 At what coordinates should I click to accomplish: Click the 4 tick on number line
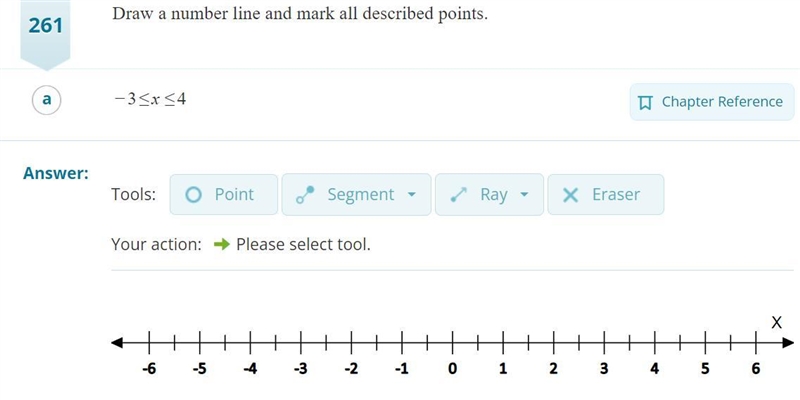(x=655, y=343)
